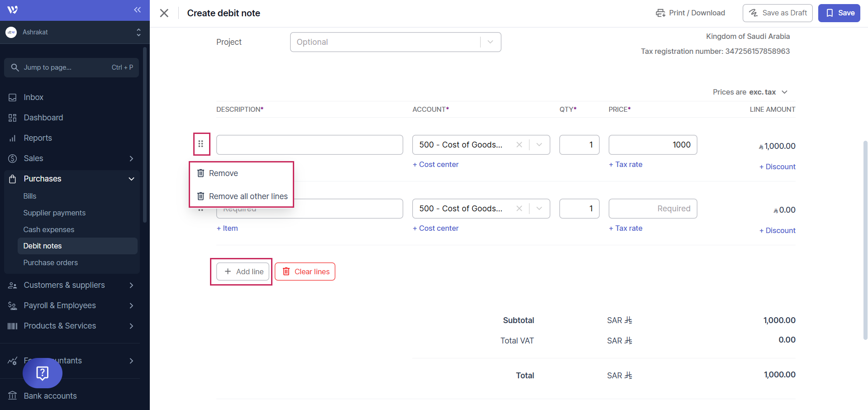The width and height of the screenshot is (868, 410).
Task: Clear account in second line with X icon
Action: 519,209
